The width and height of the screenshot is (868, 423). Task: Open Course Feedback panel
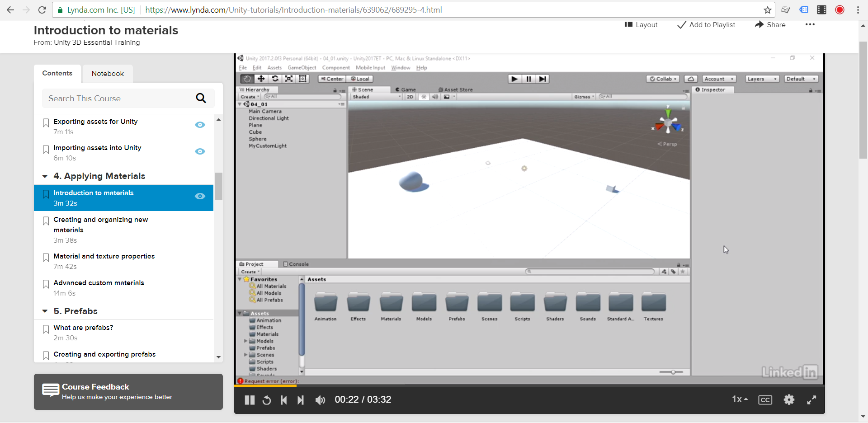[128, 392]
